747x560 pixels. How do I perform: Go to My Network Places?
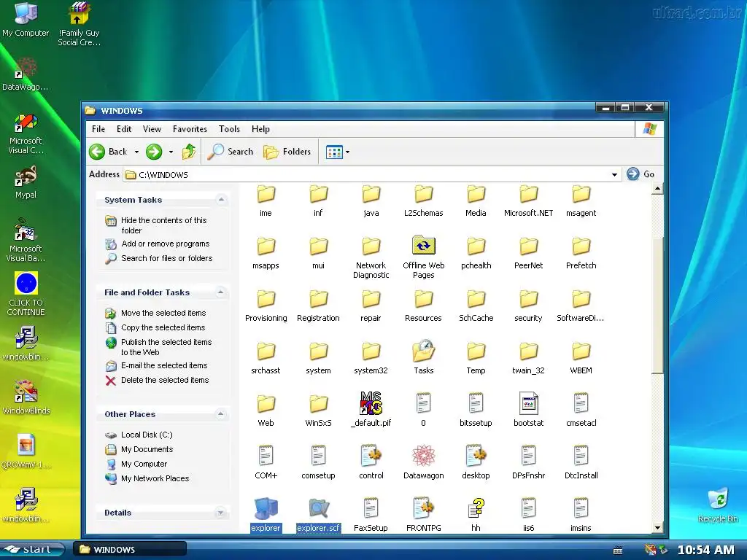pos(155,478)
